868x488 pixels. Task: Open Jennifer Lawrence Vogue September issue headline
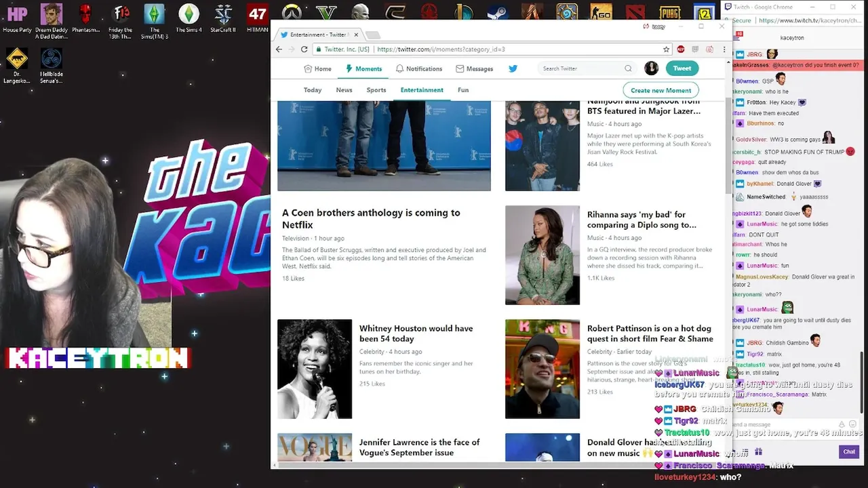click(x=420, y=447)
